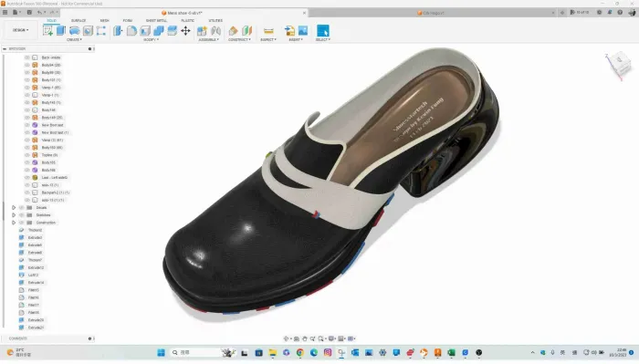Toggle visibility of Body148
Viewport: 639px width, 364px height.
26,110
